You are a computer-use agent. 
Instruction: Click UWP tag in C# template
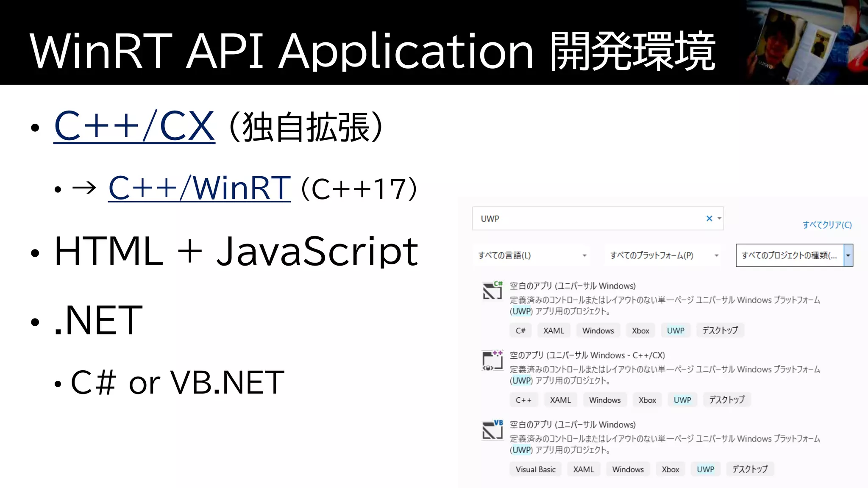coord(676,330)
